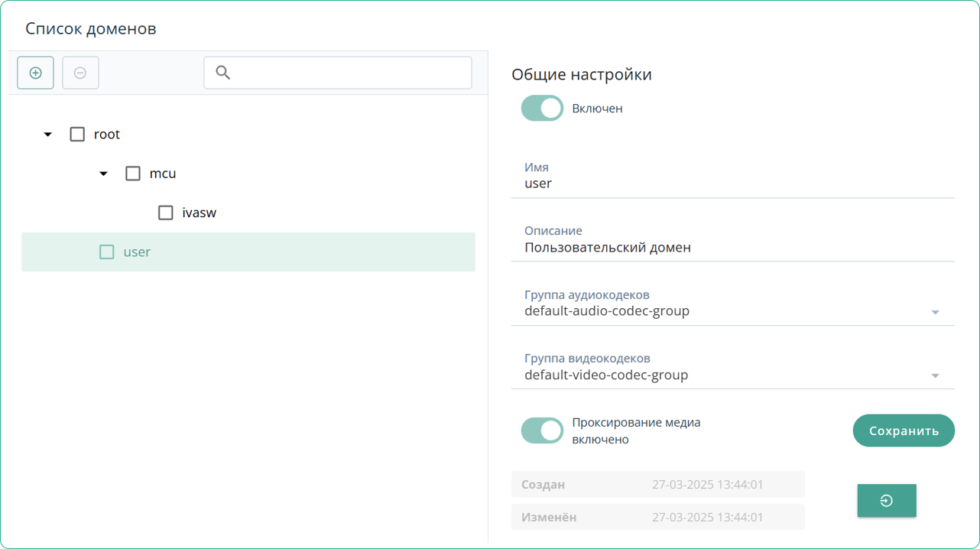Open the Группа аудиокодеков dropdown

point(935,312)
